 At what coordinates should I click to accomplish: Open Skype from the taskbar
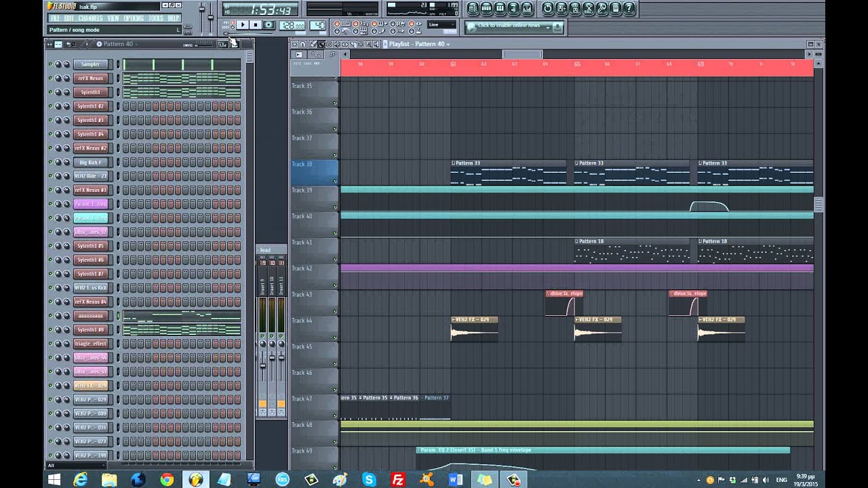[369, 479]
